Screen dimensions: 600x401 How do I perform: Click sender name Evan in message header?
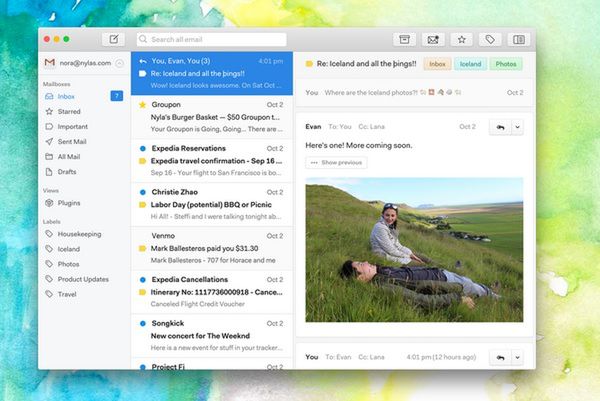coord(313,127)
